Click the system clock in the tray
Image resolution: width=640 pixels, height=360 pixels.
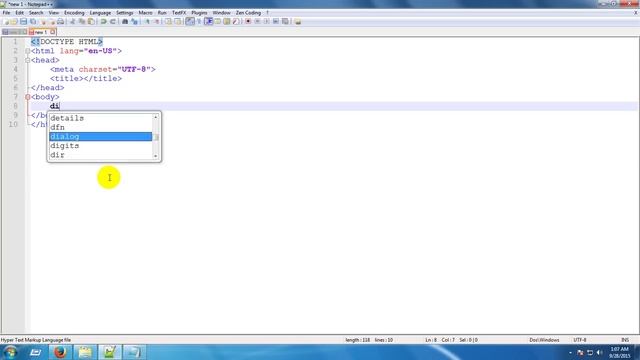[619, 352]
